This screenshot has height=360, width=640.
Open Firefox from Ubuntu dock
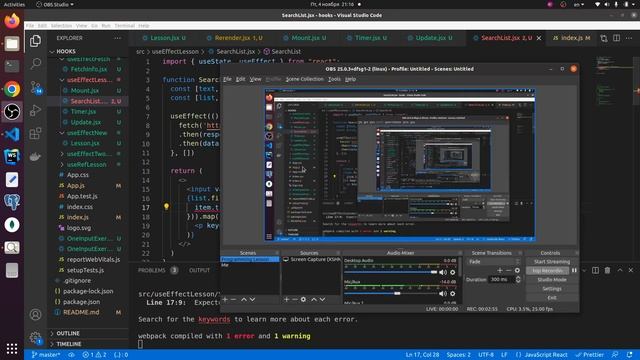point(12,20)
